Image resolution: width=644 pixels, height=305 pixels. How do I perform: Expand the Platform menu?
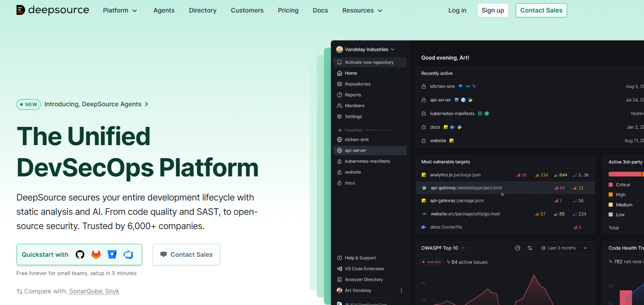(120, 10)
